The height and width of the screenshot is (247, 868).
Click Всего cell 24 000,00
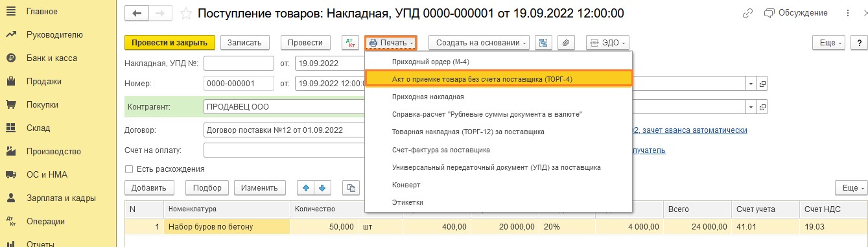(696, 226)
